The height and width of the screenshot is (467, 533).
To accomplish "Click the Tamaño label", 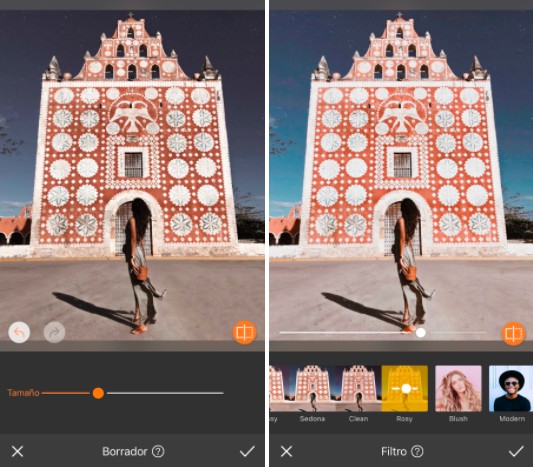I will 23,393.
